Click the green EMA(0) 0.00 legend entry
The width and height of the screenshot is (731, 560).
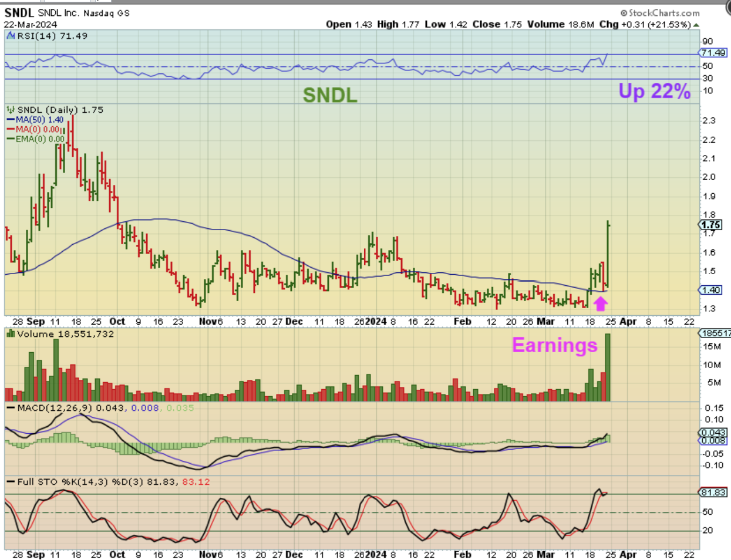[x=36, y=139]
